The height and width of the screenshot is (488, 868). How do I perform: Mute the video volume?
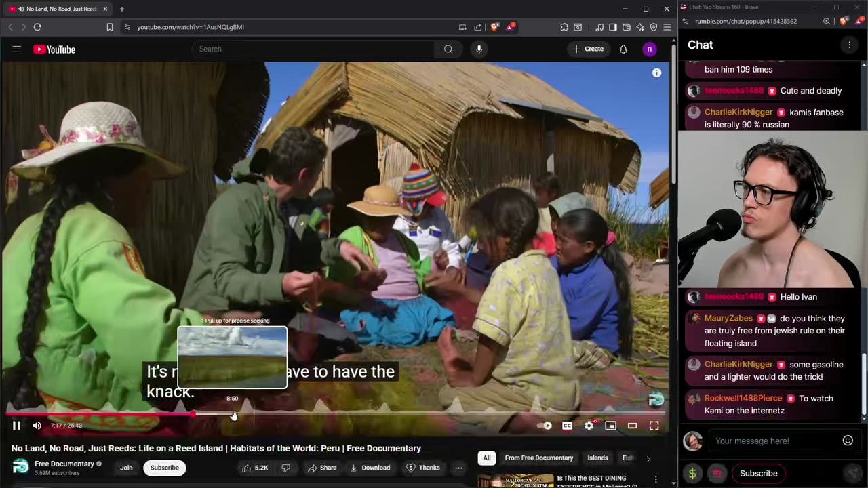click(37, 426)
